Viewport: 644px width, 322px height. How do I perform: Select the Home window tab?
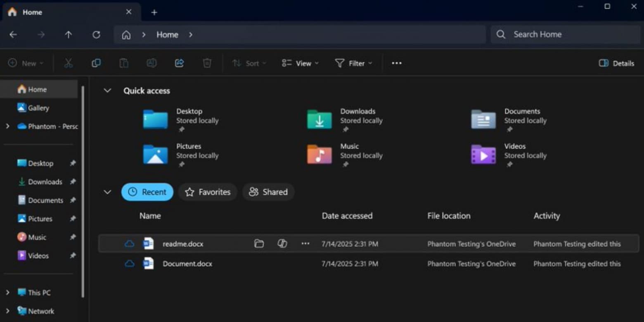(71, 12)
